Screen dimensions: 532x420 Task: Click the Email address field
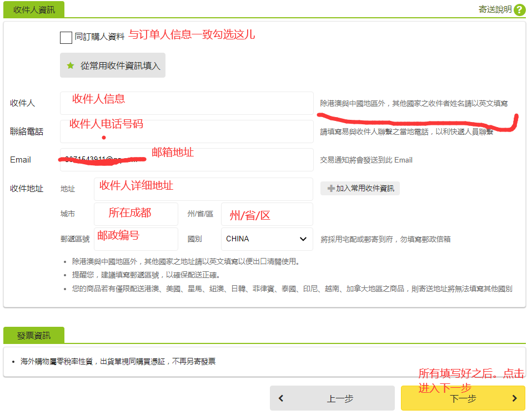tap(186, 160)
